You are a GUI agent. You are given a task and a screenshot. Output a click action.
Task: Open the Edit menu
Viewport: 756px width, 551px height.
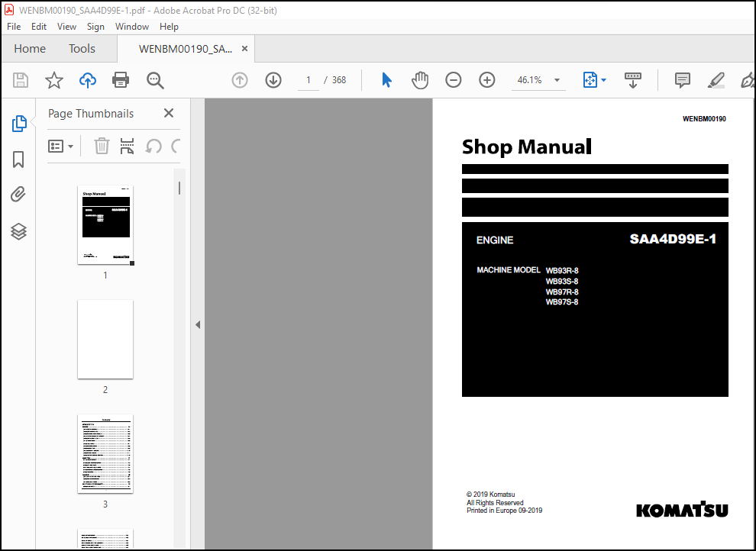coord(39,27)
